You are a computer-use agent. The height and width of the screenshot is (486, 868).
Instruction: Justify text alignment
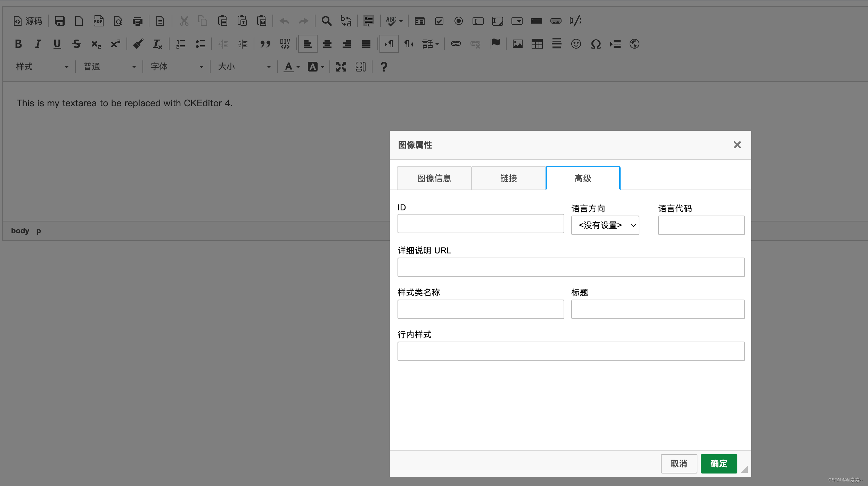coord(366,44)
